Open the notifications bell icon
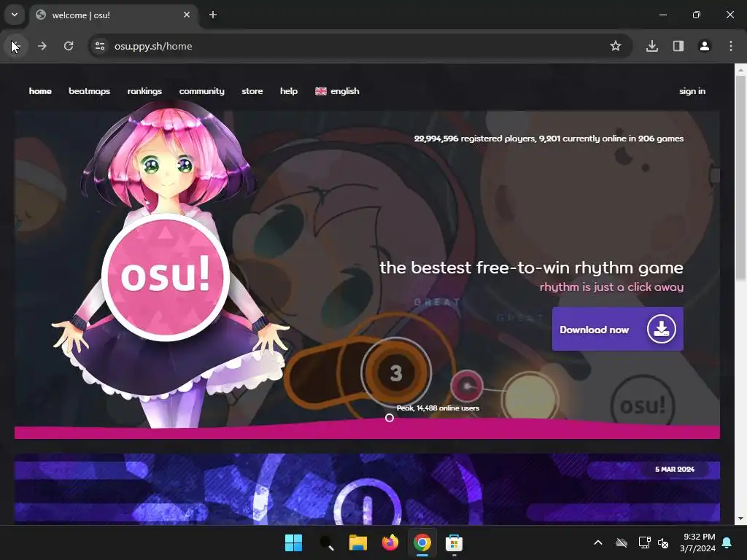This screenshot has width=747, height=560. click(x=727, y=542)
